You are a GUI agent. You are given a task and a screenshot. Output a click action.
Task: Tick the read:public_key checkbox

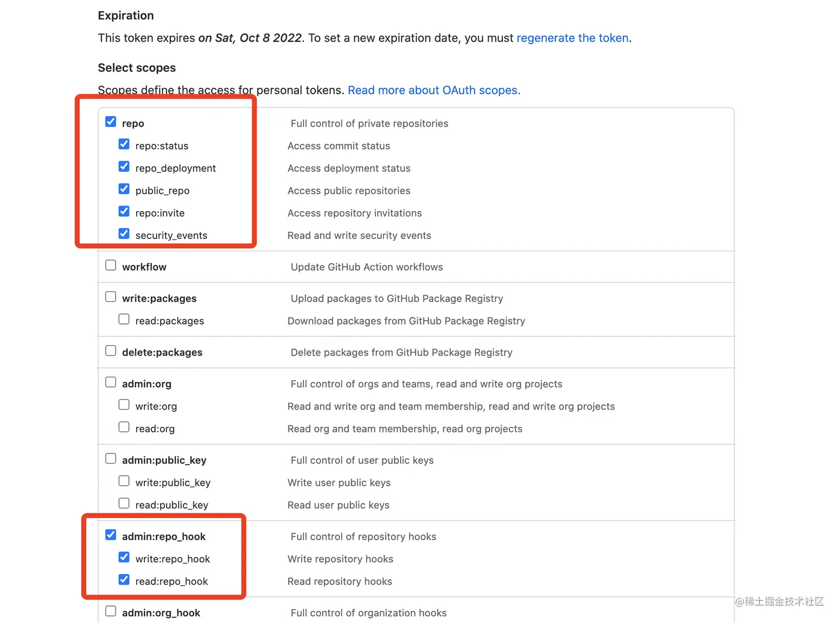click(124, 503)
